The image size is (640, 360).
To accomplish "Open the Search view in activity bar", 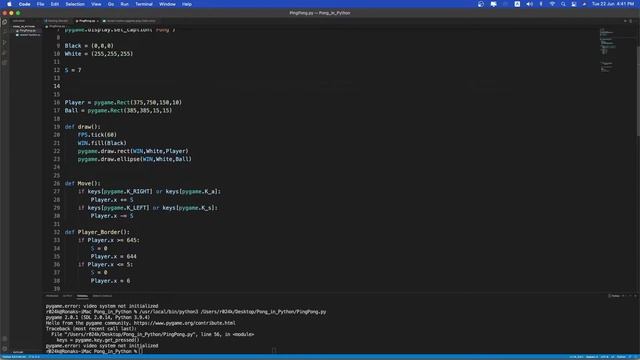I will [x=4, y=32].
